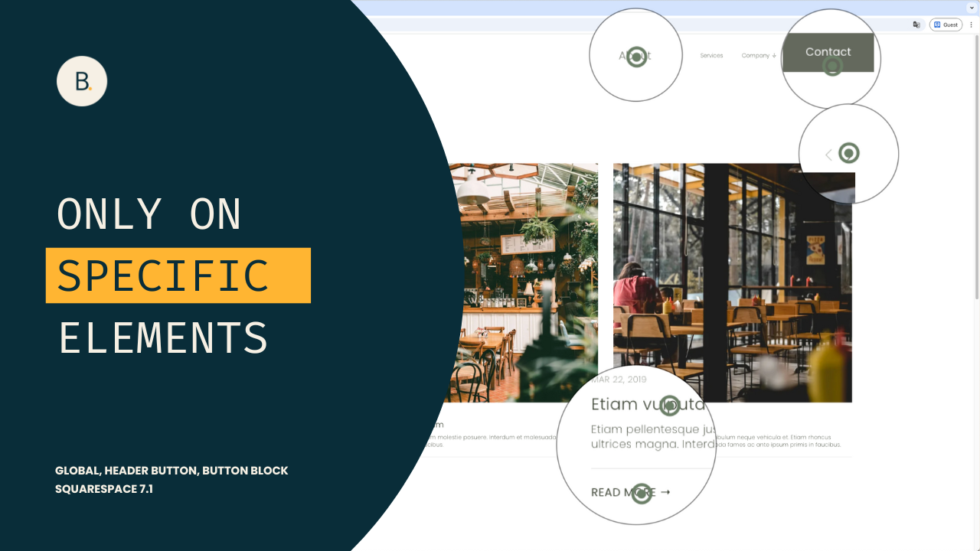This screenshot has height=551, width=980.
Task: Open the Services navigation link
Action: point(711,55)
